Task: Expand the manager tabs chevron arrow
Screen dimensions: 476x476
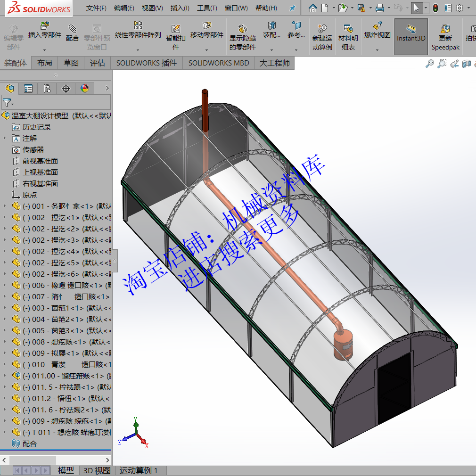Action: pyautogui.click(x=107, y=88)
